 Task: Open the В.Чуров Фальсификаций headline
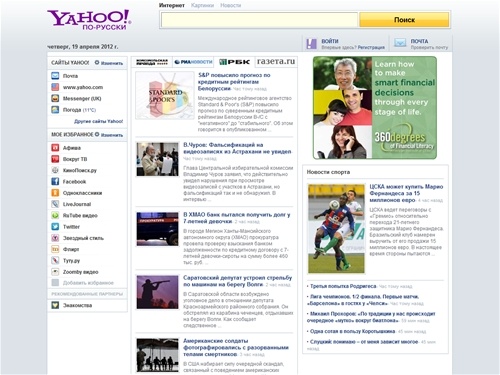pyautogui.click(x=237, y=148)
